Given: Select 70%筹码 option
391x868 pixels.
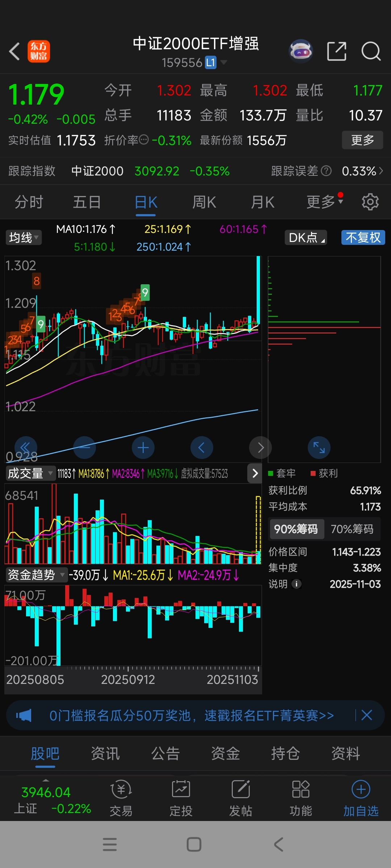Looking at the screenshot, I should click(x=352, y=529).
